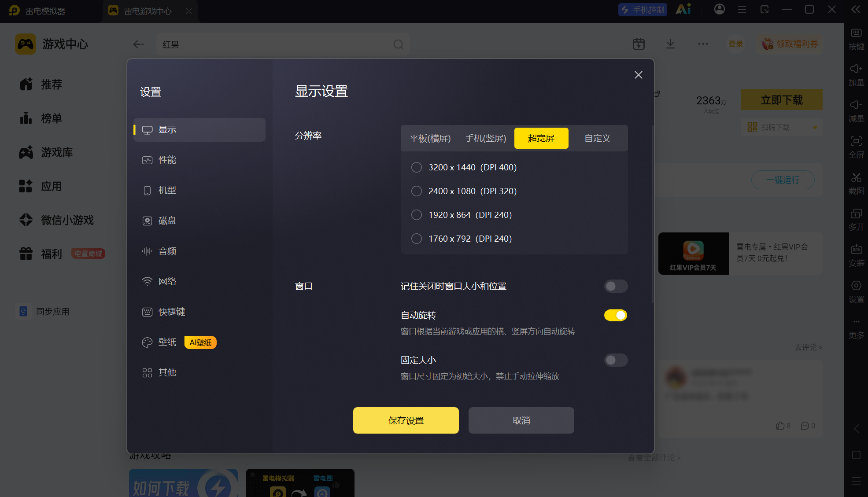
Task: Click the AI assistant icon in title bar
Action: (683, 9)
